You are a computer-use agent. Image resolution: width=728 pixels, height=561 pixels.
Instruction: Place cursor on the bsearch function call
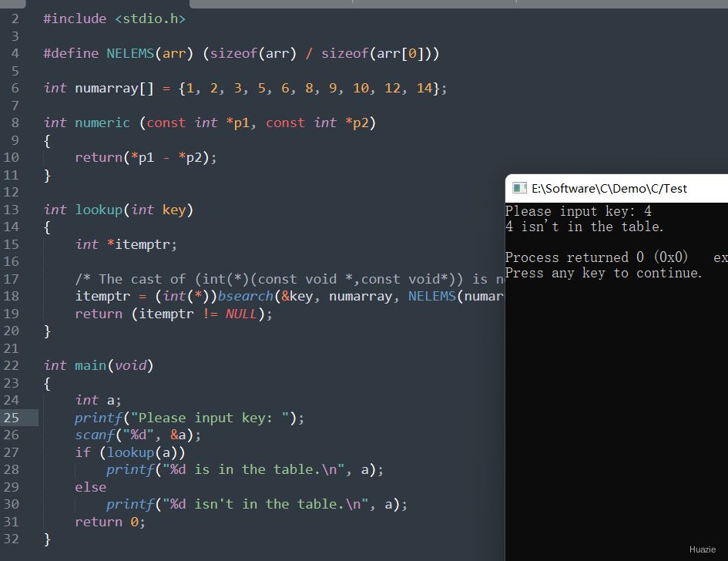(246, 296)
